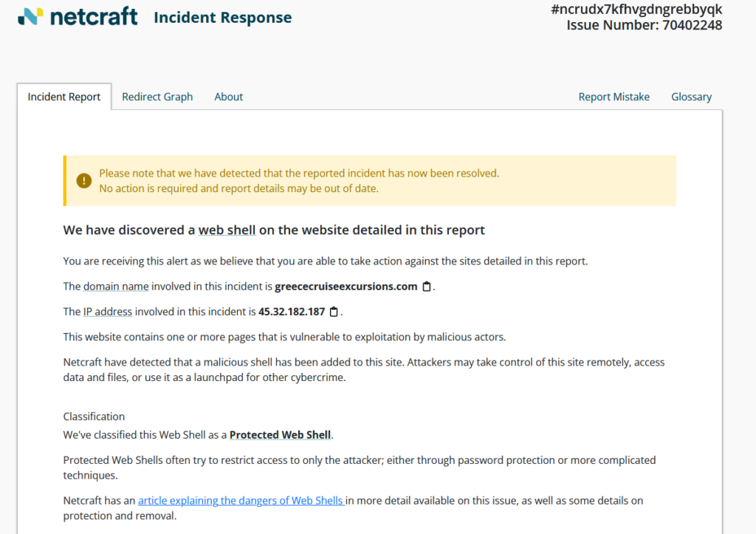Click the Classification section label
Viewport: 756px width, 534px height.
tap(94, 417)
